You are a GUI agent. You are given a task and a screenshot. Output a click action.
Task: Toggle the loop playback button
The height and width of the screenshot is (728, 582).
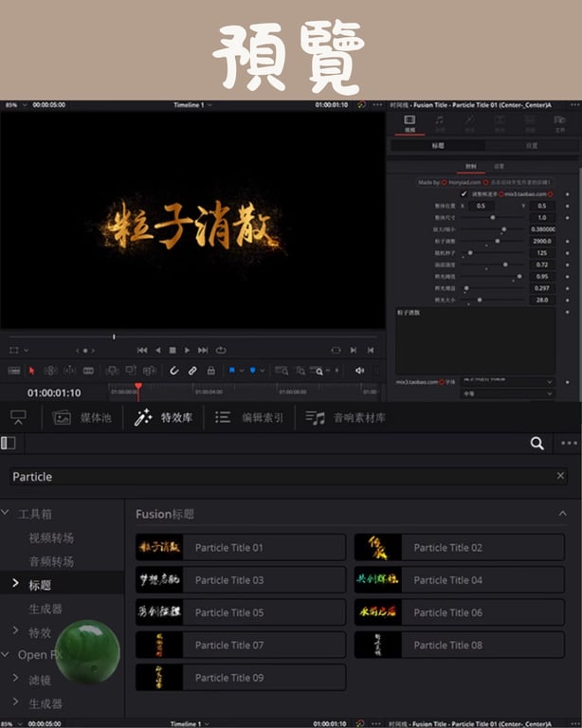point(221,350)
